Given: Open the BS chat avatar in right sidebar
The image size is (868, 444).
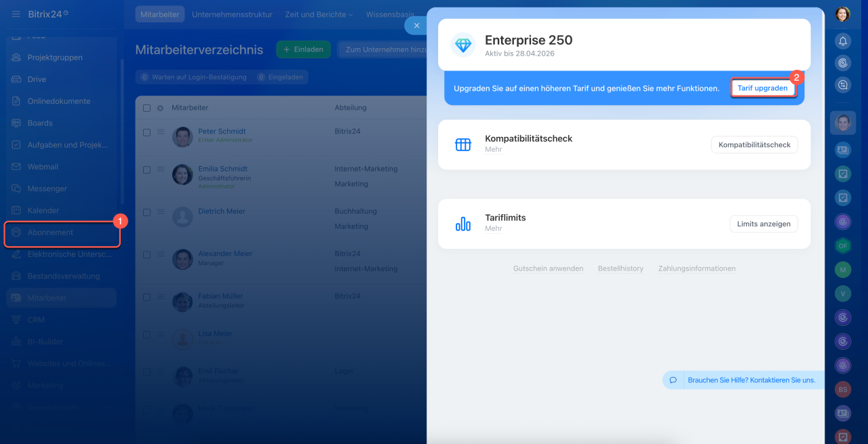Looking at the screenshot, I should point(843,389).
